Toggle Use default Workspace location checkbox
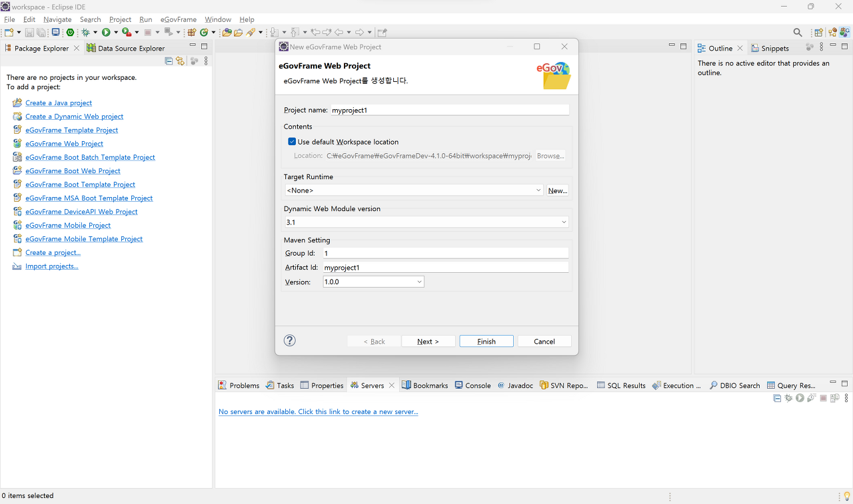Image resolution: width=853 pixels, height=504 pixels. click(x=292, y=142)
